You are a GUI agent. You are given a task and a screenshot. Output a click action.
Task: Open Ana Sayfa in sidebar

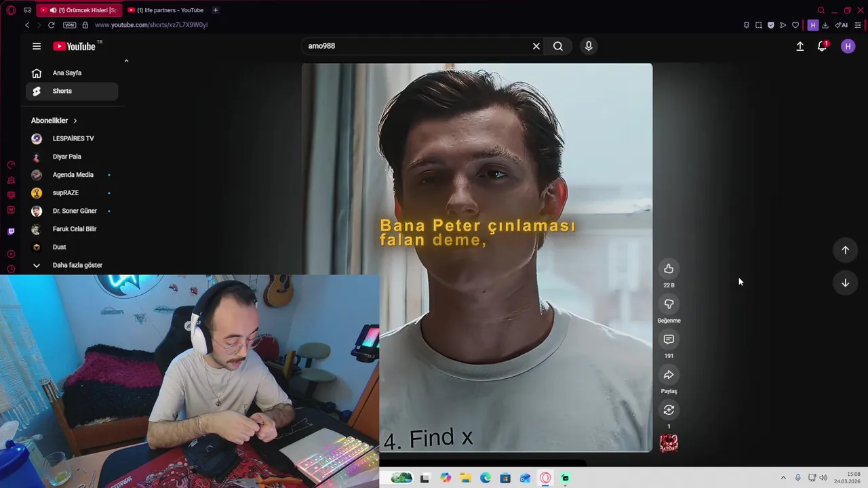[72, 73]
